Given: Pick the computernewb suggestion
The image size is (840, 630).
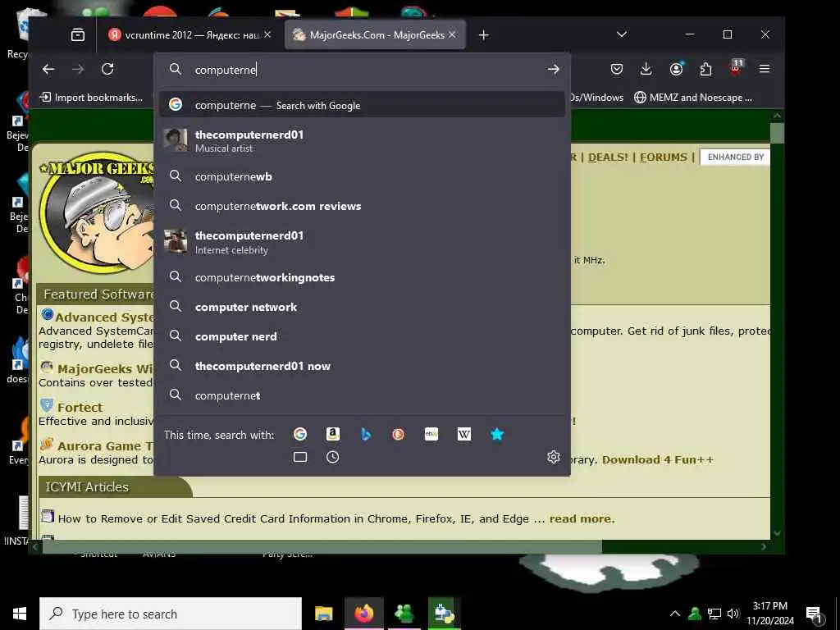Looking at the screenshot, I should (x=362, y=176).
